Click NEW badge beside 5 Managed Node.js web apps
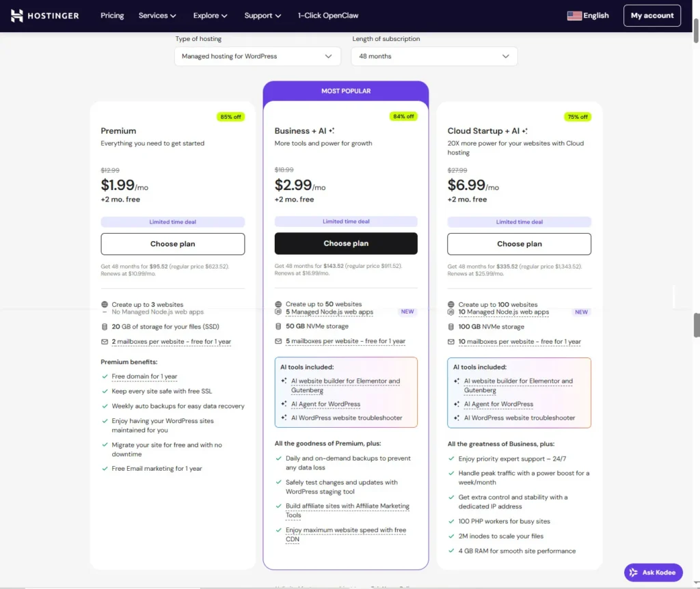 [x=407, y=312]
